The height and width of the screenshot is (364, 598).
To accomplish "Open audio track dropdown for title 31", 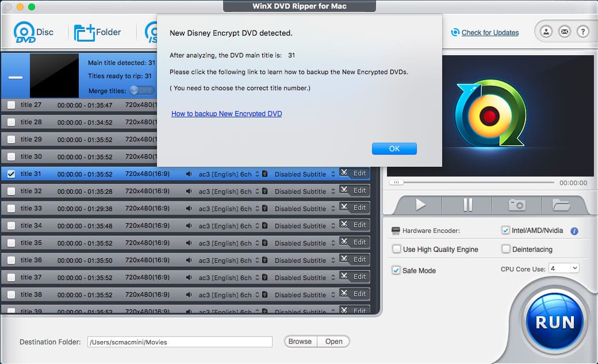I will pyautogui.click(x=257, y=174).
